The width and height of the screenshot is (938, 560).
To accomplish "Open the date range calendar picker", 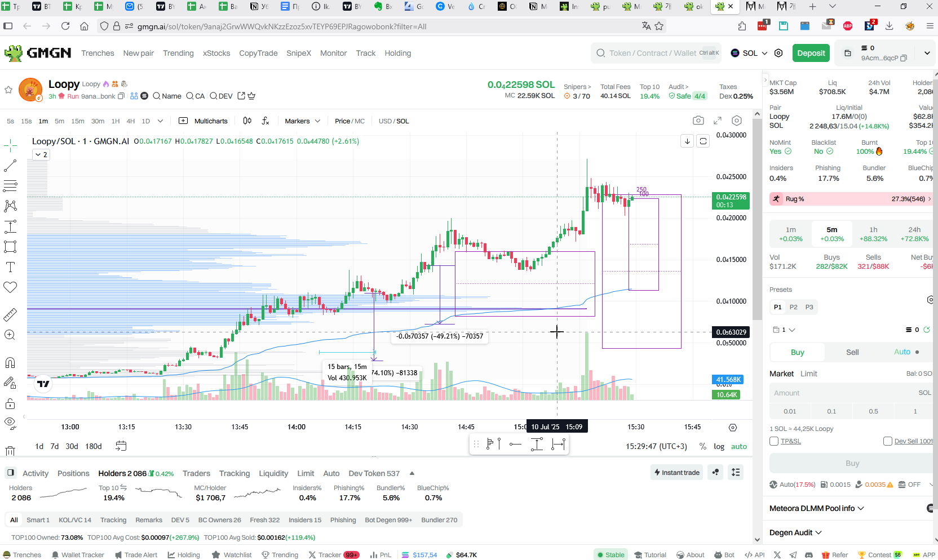I will tap(121, 446).
